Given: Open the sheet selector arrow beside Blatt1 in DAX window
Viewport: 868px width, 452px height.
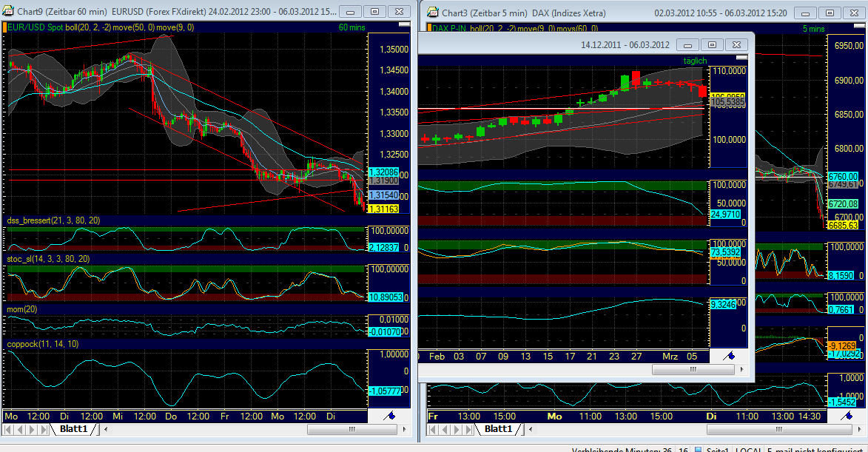Looking at the screenshot, I should tap(531, 429).
